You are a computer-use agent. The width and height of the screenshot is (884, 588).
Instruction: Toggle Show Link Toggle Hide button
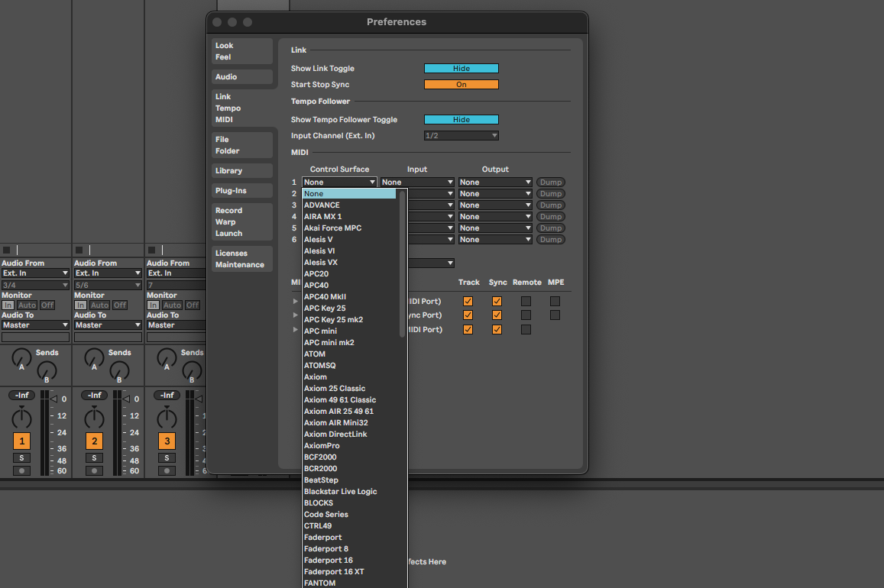coord(461,69)
